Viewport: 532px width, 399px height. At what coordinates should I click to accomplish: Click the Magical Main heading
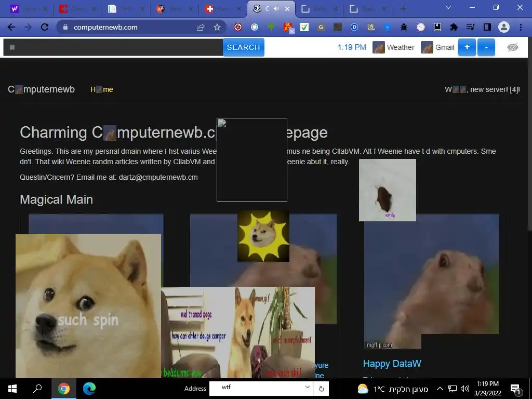tap(56, 199)
